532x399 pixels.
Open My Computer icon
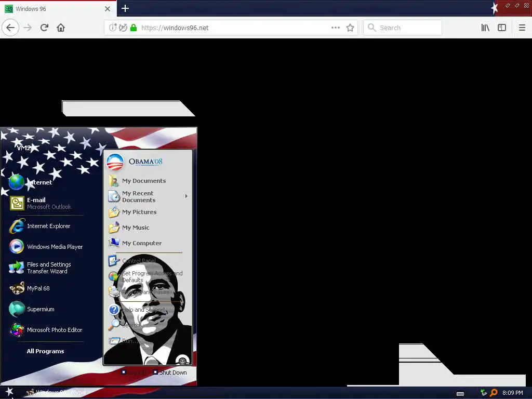point(114,243)
